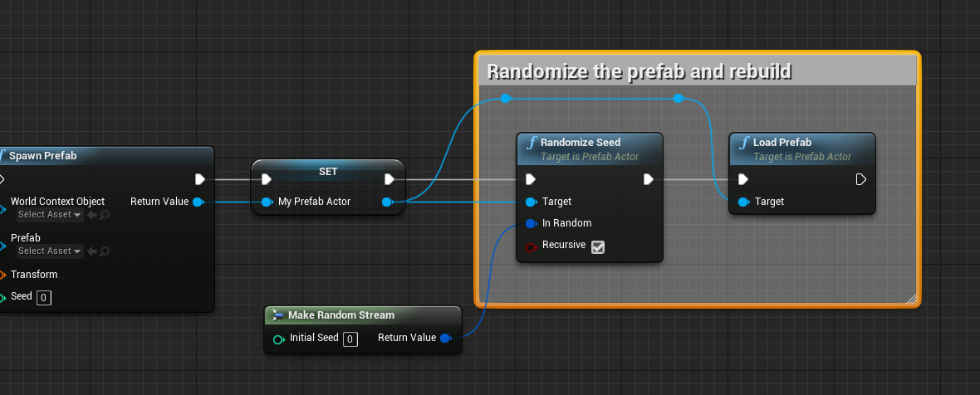The height and width of the screenshot is (395, 980).
Task: Click Spawn Prefab Return Value pin
Action: tap(198, 202)
